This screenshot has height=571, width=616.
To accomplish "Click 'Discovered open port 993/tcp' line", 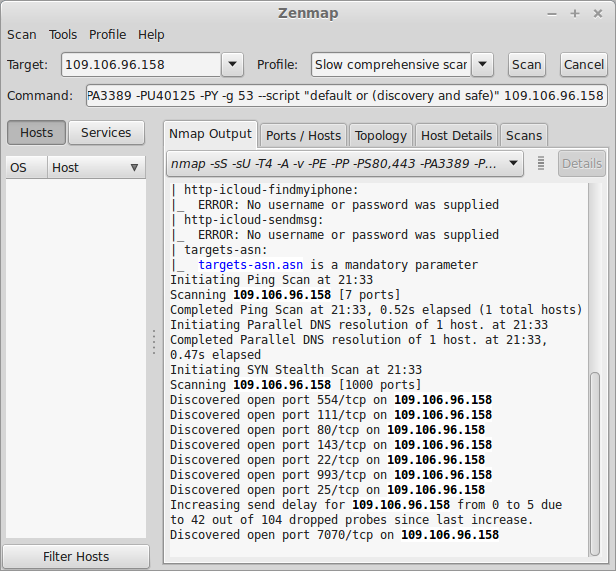I will 331,475.
